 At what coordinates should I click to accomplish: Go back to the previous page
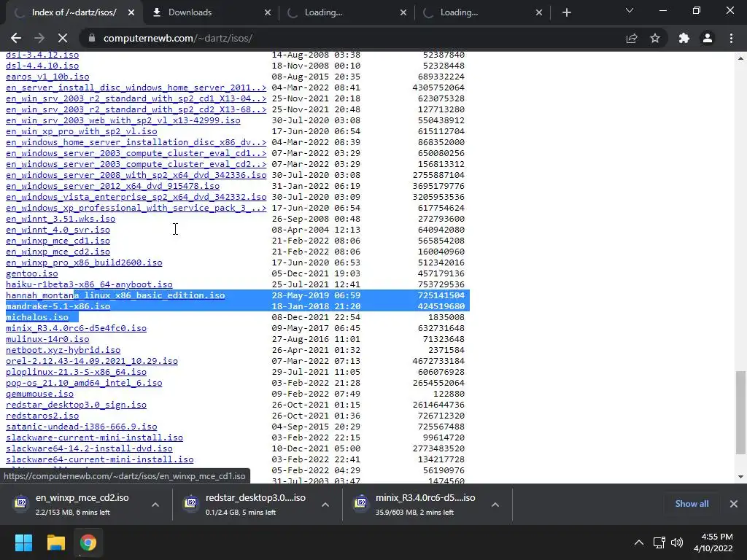click(x=16, y=38)
